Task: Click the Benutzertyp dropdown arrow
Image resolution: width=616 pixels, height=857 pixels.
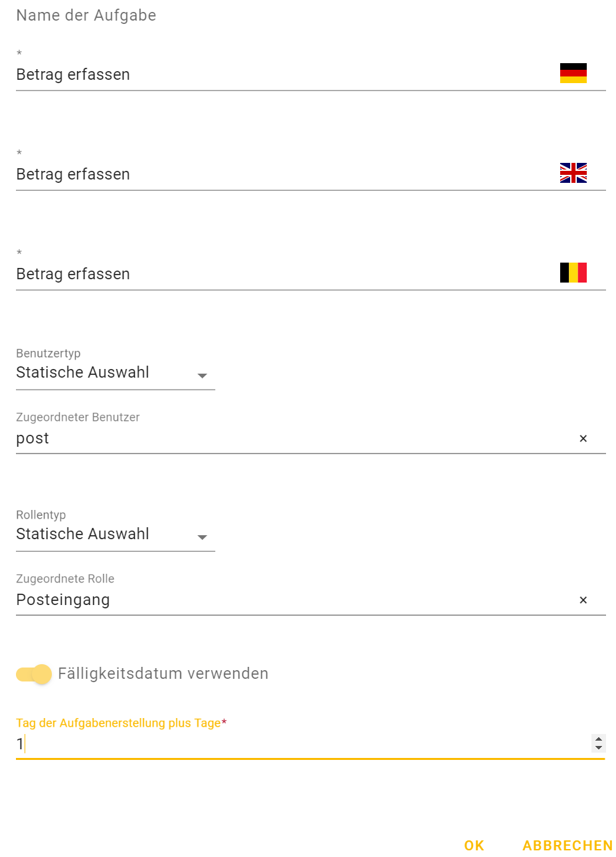Action: click(203, 376)
